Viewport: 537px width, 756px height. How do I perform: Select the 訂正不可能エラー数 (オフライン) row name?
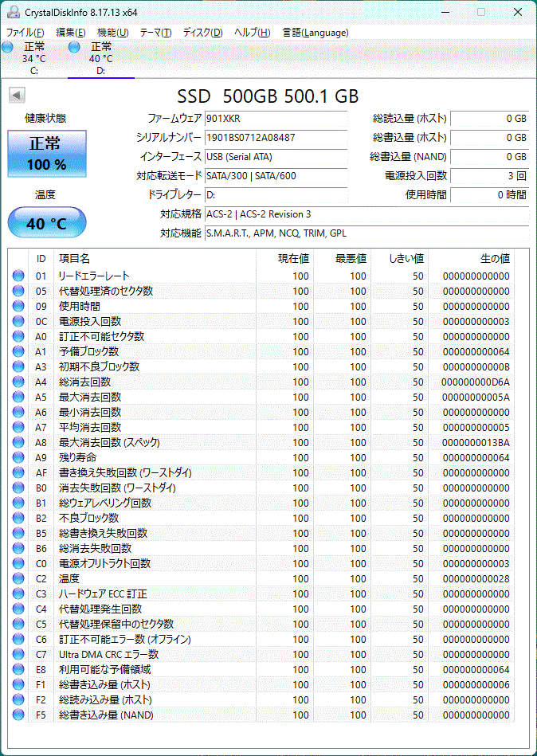[125, 640]
